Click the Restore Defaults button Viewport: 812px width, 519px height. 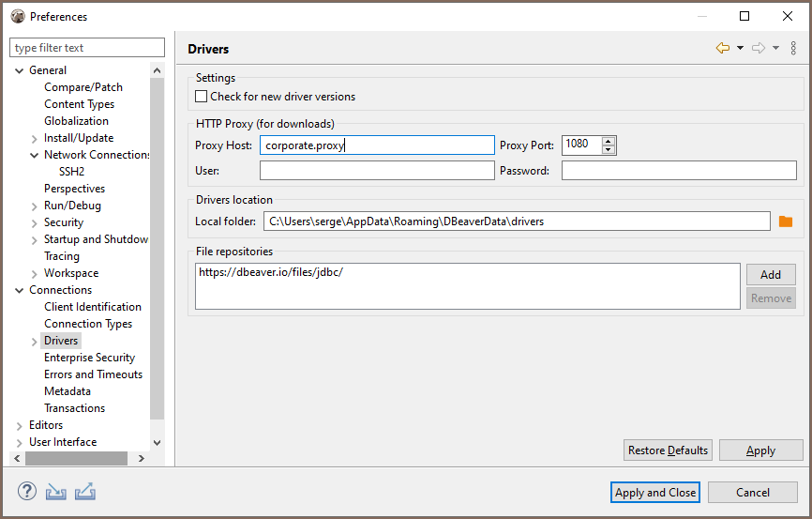click(x=668, y=450)
